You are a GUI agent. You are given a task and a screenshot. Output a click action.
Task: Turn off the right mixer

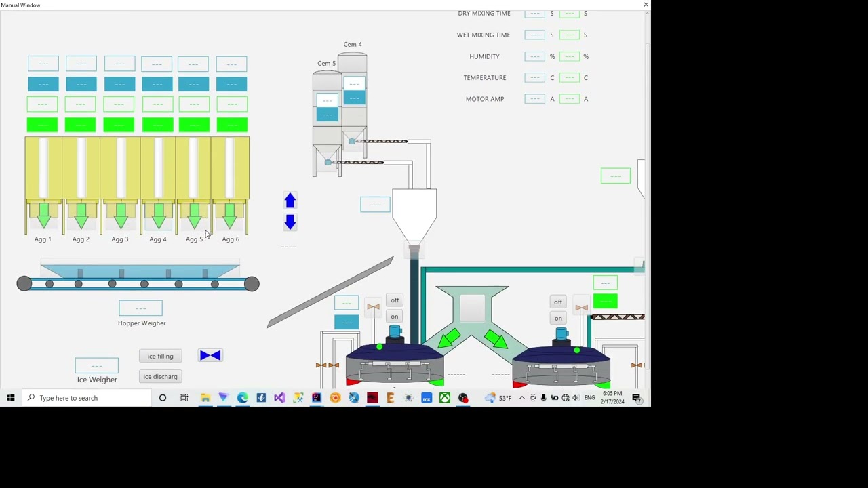(558, 302)
